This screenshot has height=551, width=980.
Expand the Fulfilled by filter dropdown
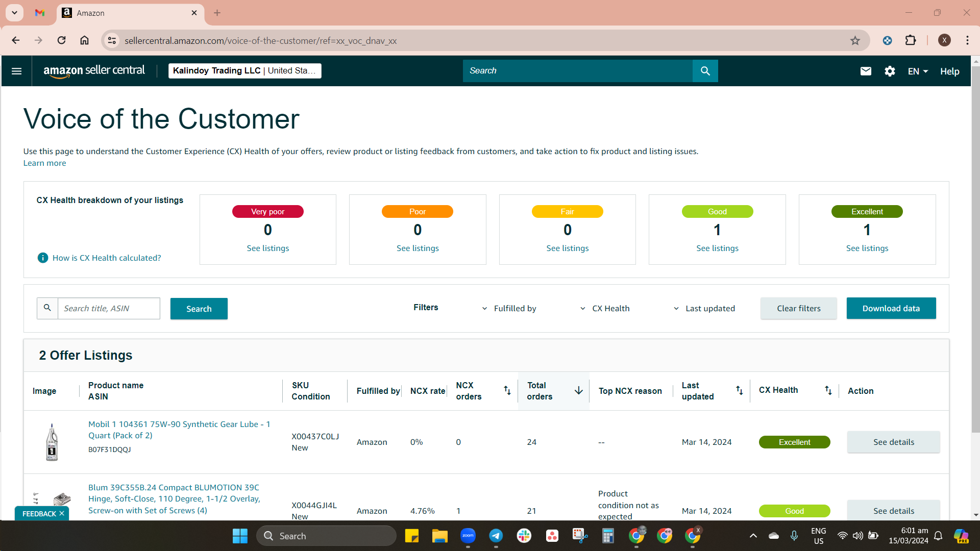tap(509, 308)
